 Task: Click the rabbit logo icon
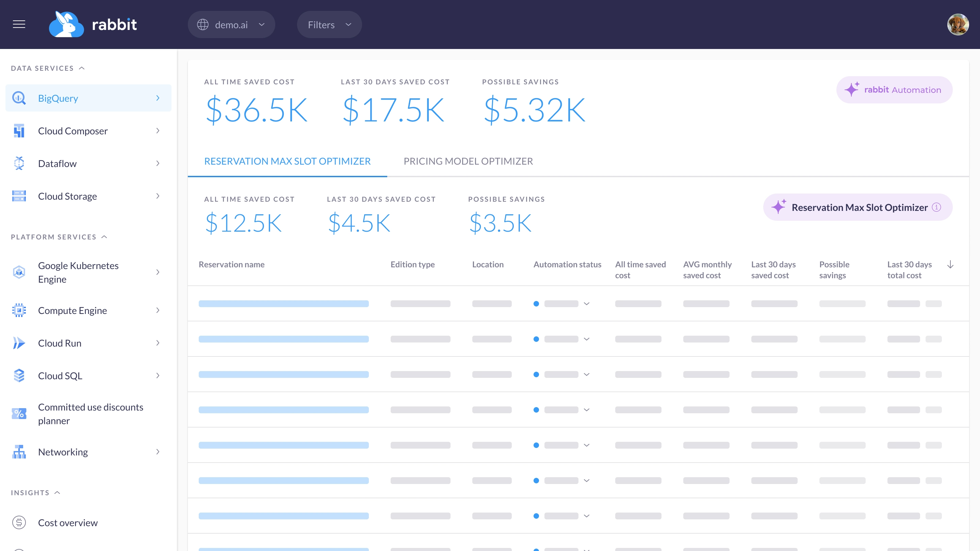[66, 24]
